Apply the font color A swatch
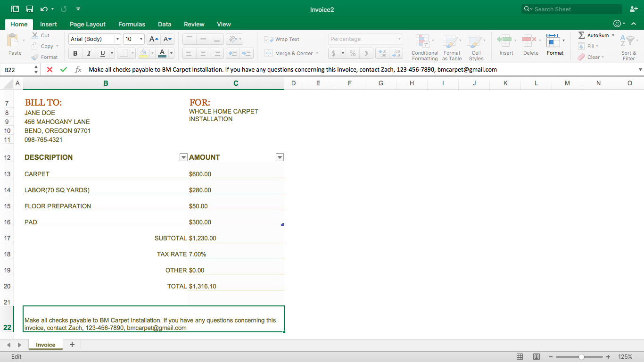 coord(162,53)
